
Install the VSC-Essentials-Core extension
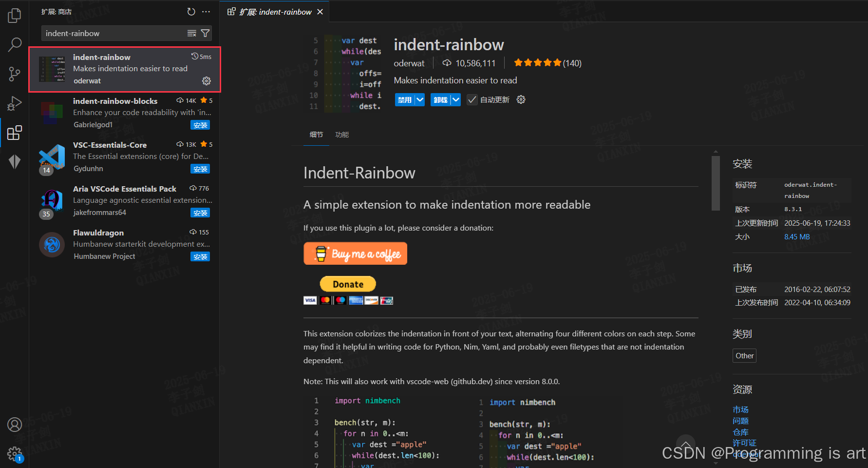point(200,169)
